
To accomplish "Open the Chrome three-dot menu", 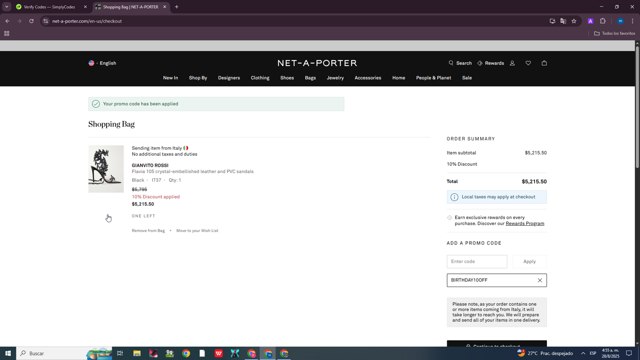I will 633,21.
